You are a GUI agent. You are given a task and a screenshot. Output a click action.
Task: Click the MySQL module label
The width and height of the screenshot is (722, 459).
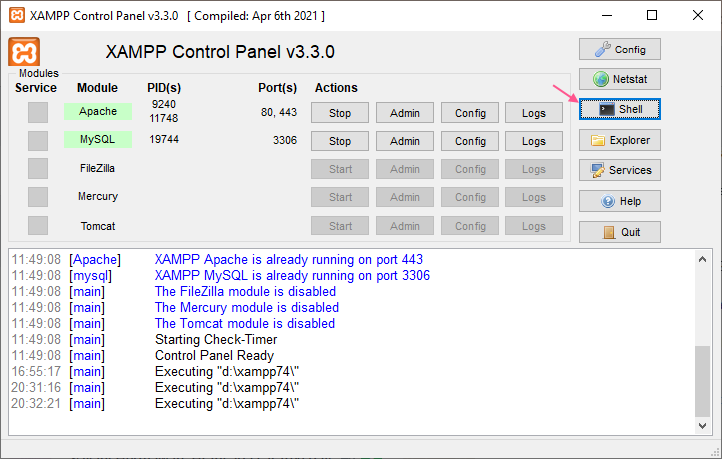pyautogui.click(x=98, y=139)
